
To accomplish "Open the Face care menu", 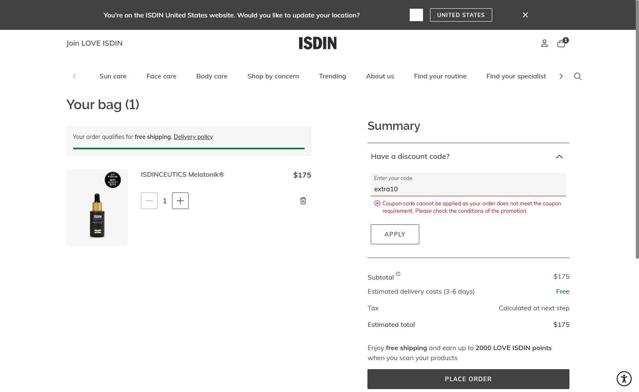I will [161, 76].
